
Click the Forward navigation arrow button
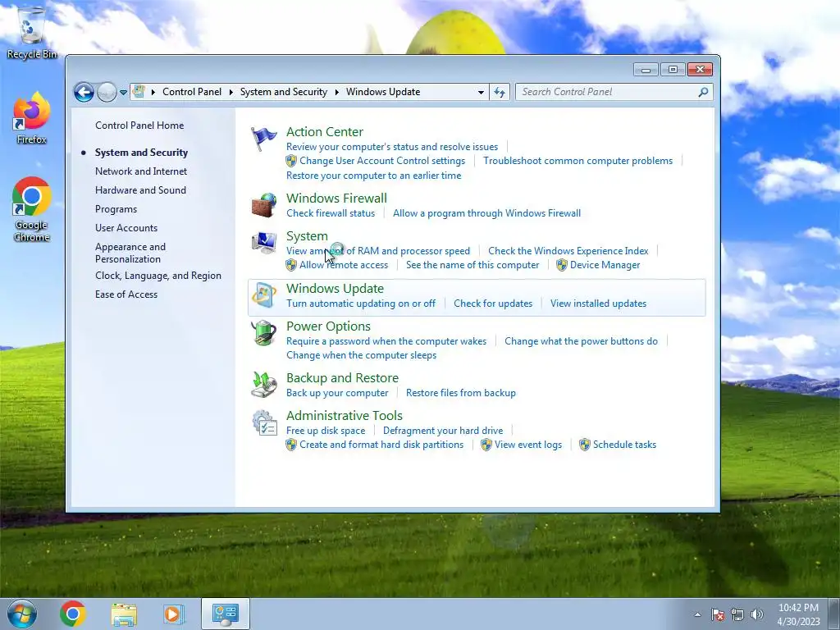click(x=107, y=92)
